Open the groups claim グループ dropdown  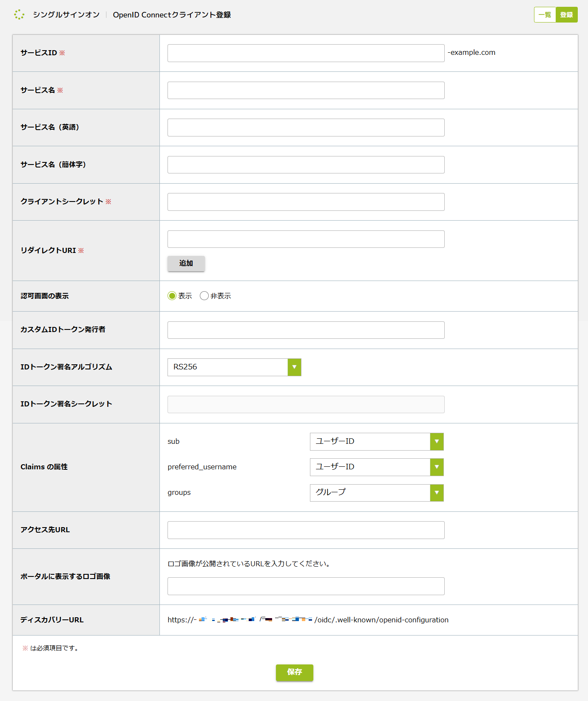pos(377,493)
